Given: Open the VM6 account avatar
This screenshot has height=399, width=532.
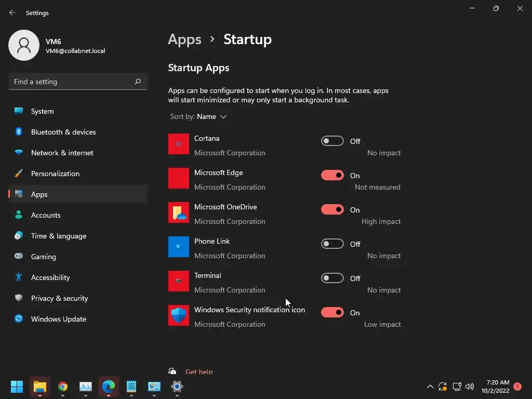Looking at the screenshot, I should click(24, 45).
